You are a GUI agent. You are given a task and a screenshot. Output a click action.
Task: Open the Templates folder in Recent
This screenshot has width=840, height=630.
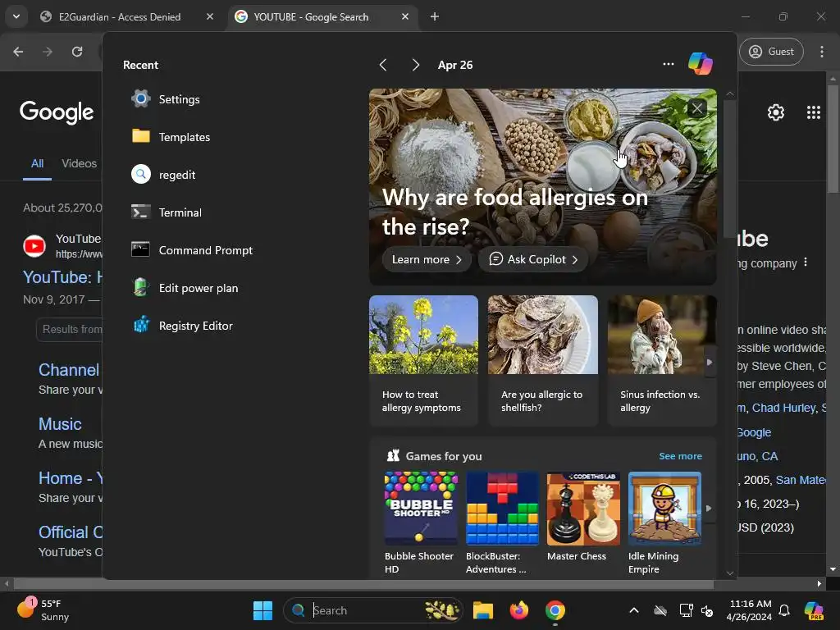[171, 137]
